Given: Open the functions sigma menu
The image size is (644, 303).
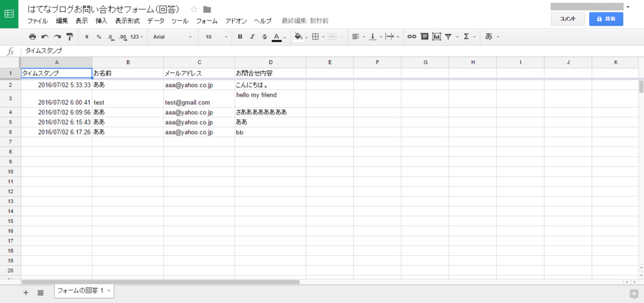Looking at the screenshot, I should pos(469,37).
